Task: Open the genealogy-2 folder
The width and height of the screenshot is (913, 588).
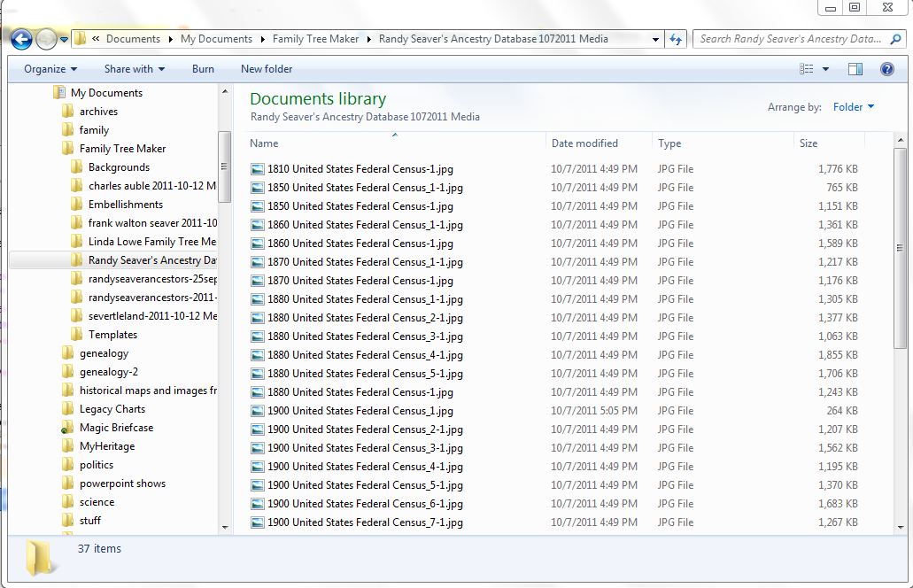Action: click(108, 372)
